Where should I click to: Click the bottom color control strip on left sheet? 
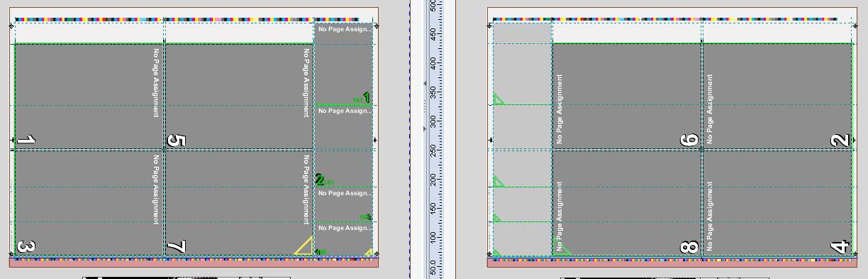coord(194,261)
